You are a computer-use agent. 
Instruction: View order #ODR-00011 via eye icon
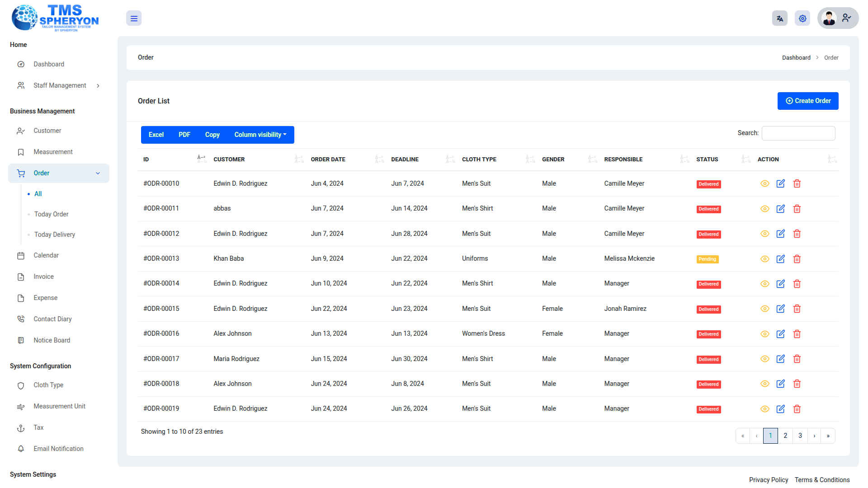(x=765, y=209)
